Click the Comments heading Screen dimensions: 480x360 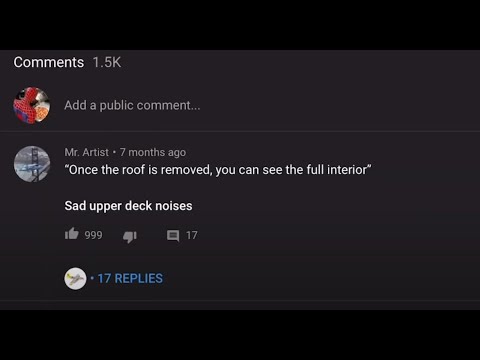click(49, 62)
